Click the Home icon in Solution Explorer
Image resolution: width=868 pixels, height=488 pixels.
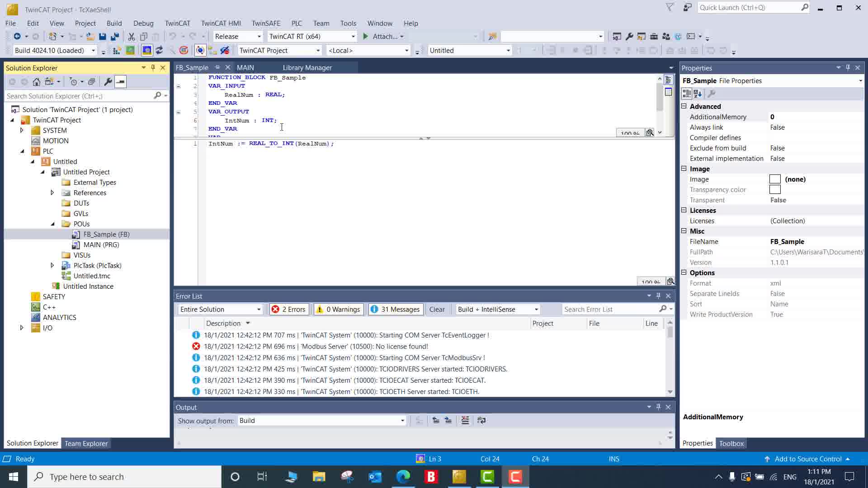tap(37, 82)
